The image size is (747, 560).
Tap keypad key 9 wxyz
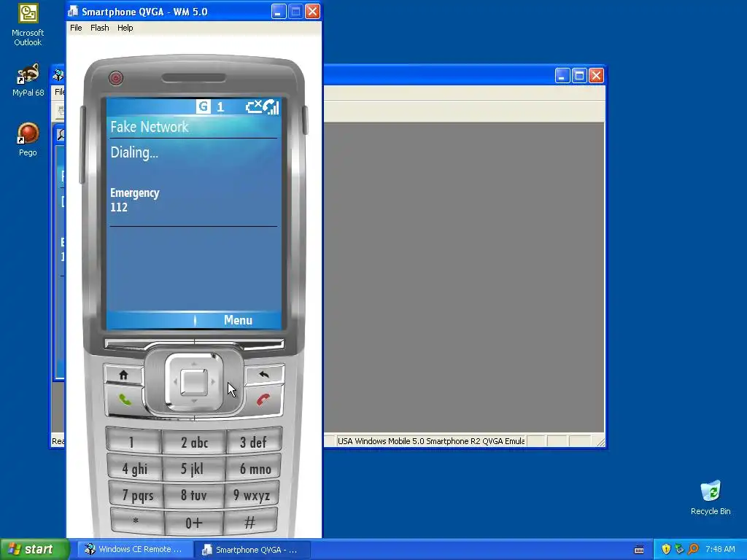coord(252,495)
